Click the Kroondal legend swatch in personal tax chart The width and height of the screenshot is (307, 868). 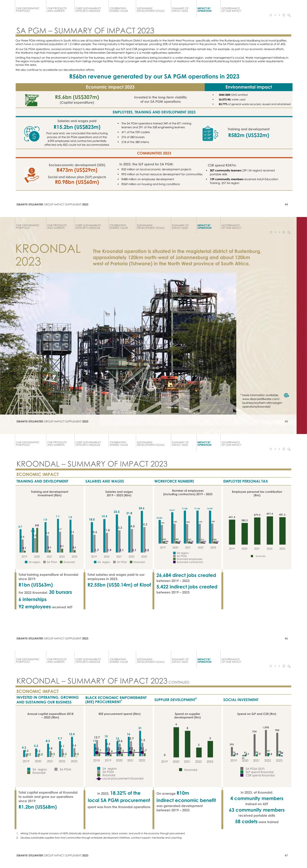tap(252, 556)
